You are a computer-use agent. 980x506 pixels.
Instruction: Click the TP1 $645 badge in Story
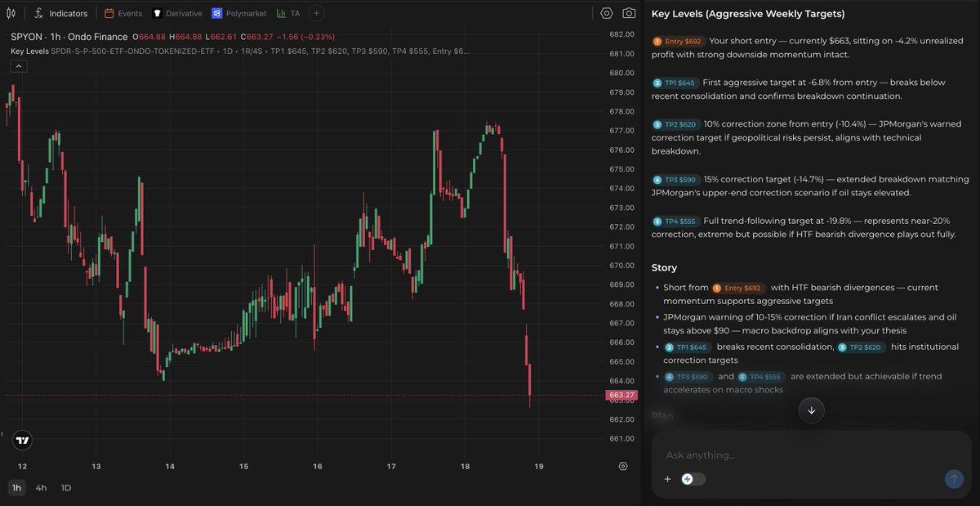686,347
